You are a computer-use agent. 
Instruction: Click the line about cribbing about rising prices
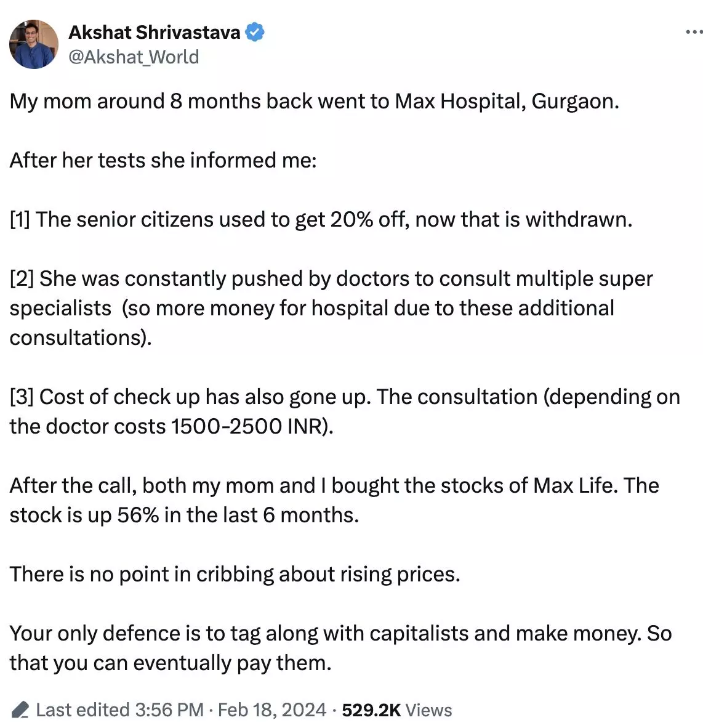tap(235, 574)
